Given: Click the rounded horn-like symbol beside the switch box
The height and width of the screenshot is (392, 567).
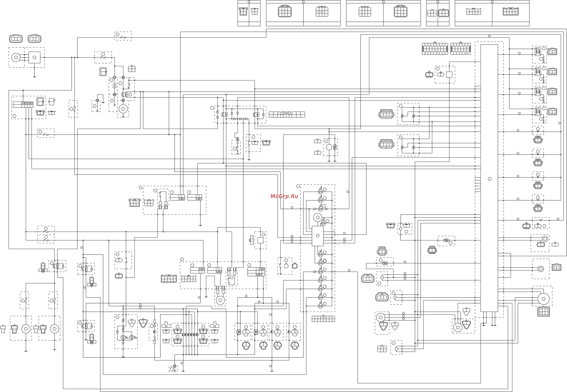Looking at the screenshot, I should [x=295, y=266].
